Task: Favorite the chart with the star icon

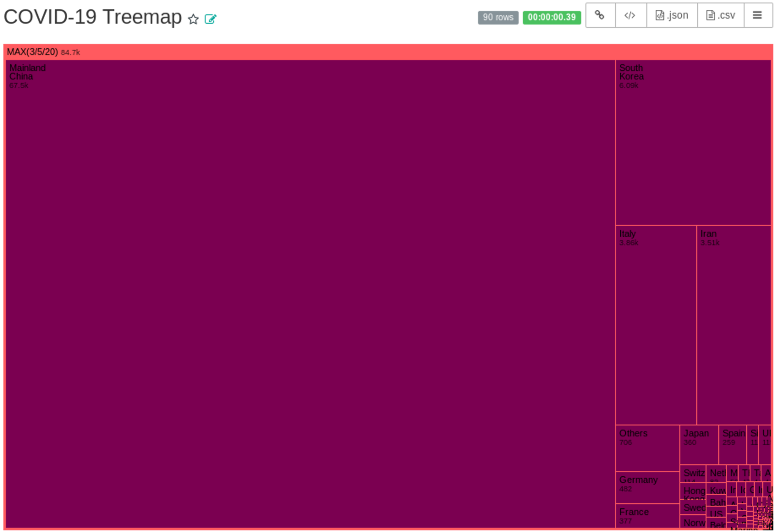Action: coord(193,19)
